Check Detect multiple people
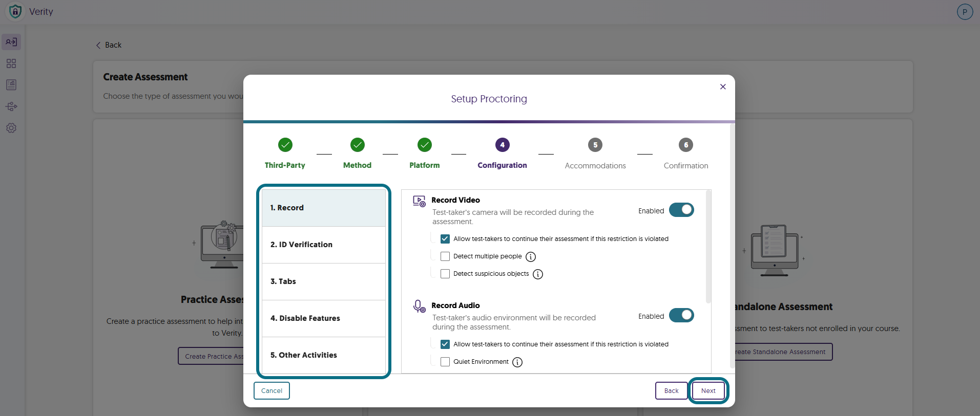Screen dimensions: 980x416 pos(445,256)
